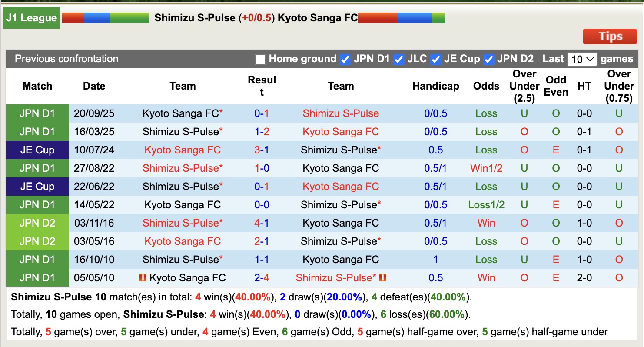This screenshot has height=347, width=644.
Task: Click the Win odds link on the 03/11/16 row
Action: tap(486, 223)
